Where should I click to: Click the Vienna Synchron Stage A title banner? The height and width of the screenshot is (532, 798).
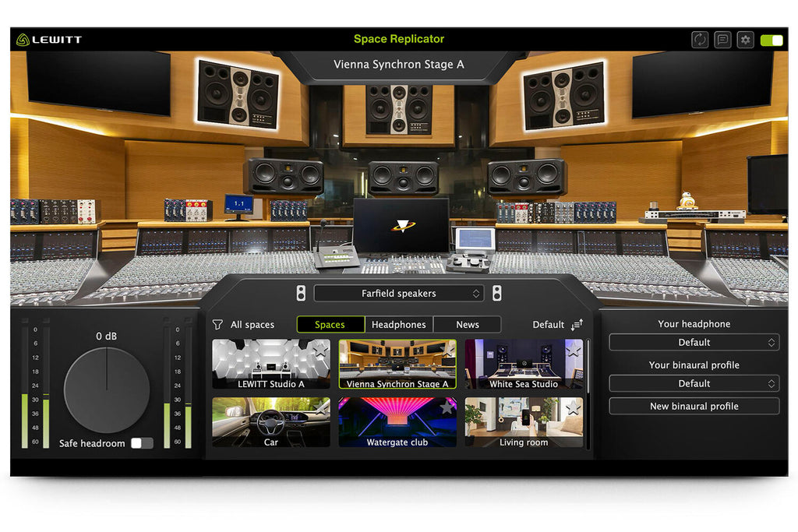pos(398,65)
